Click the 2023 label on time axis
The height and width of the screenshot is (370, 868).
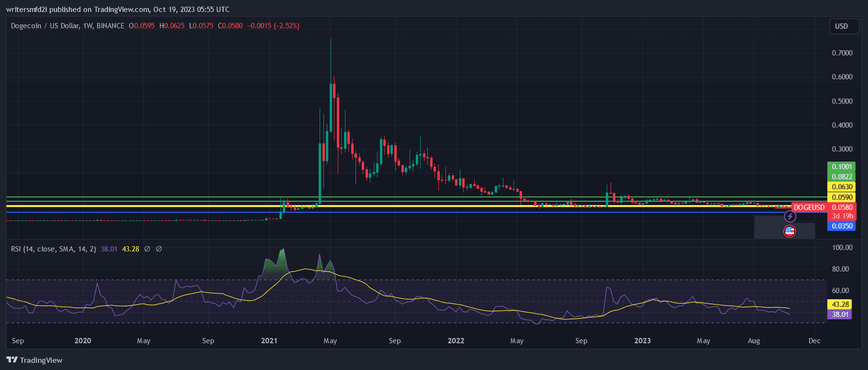[643, 341]
